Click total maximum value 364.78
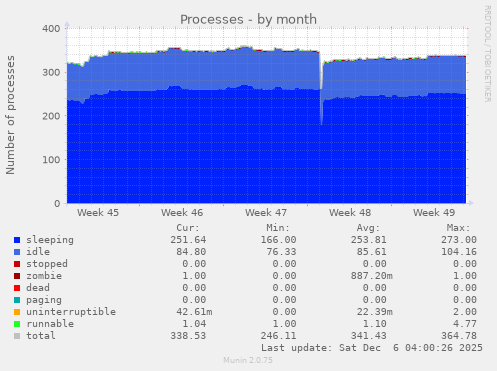This screenshot has width=497, height=371. click(x=459, y=336)
